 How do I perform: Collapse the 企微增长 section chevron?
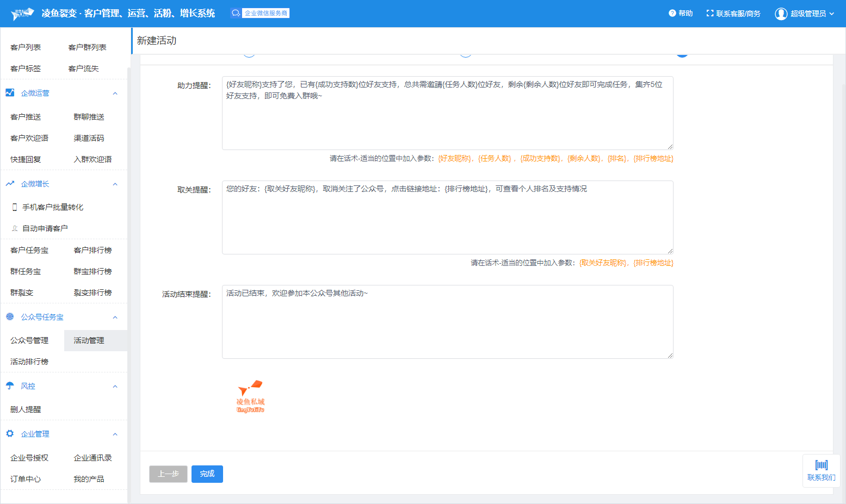pyautogui.click(x=115, y=184)
